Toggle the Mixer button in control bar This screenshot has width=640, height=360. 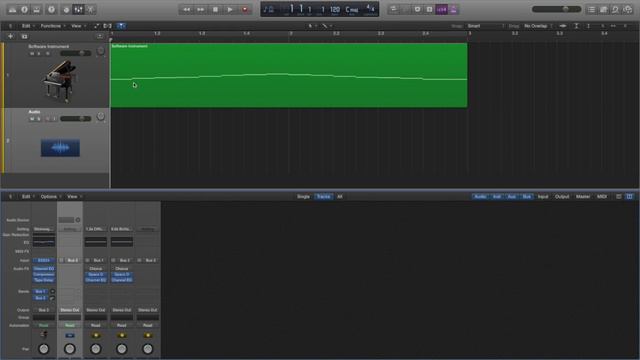point(78,9)
